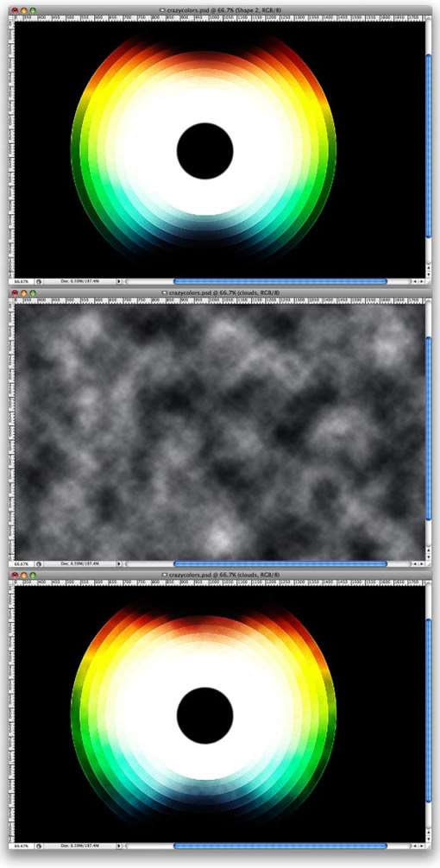Open the status bar arrow menu in the lowest window
Screen dimensions: 440x868
click(118, 846)
